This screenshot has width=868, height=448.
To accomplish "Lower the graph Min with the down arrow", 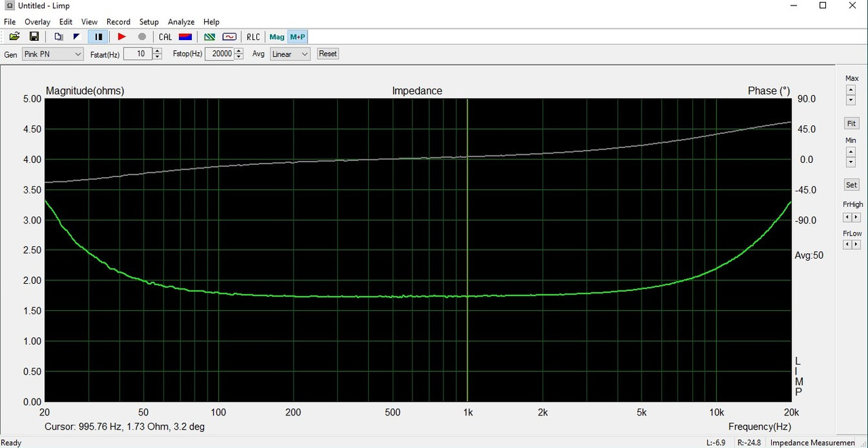I will 850,162.
